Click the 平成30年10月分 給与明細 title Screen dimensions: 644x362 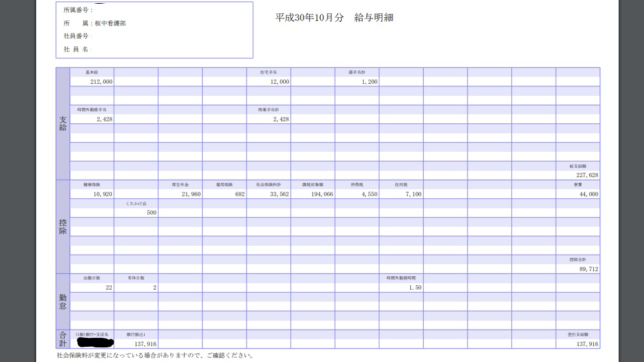(x=334, y=18)
